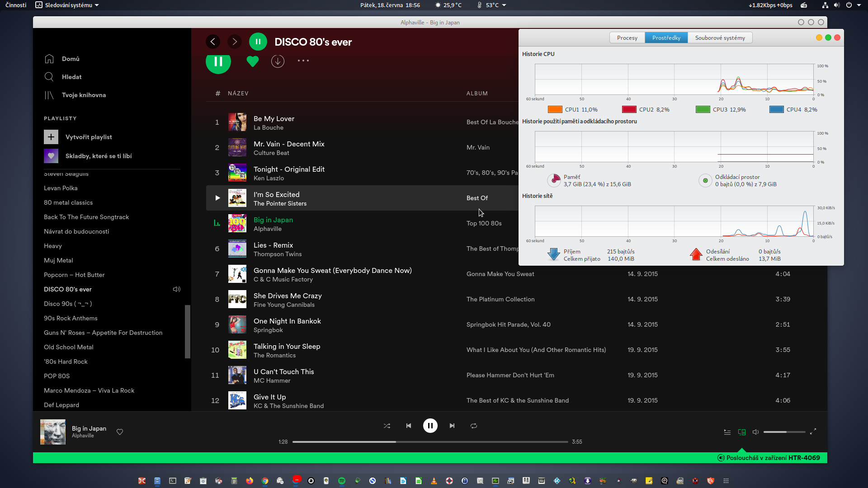Adjust the volume slider
Image resolution: width=868 pixels, height=488 pixels.
[784, 432]
